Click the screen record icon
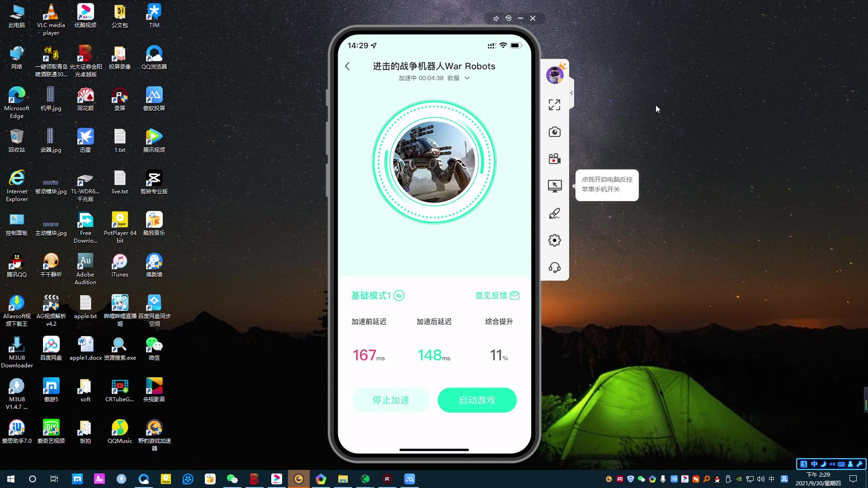Viewport: 868px width, 488px height. point(554,159)
